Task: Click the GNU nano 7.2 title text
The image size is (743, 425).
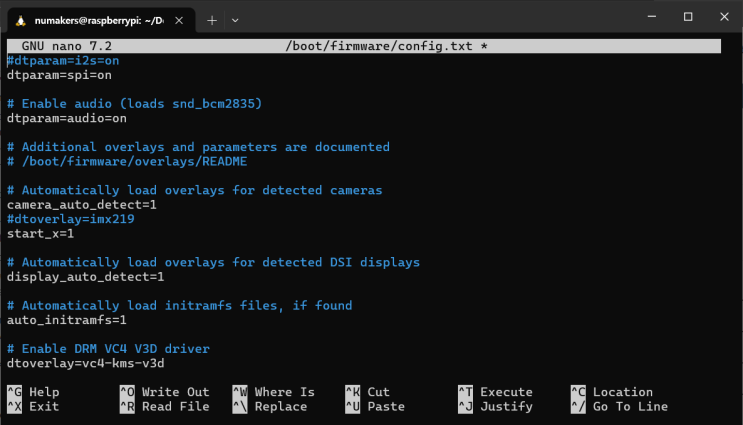Action: tap(67, 46)
